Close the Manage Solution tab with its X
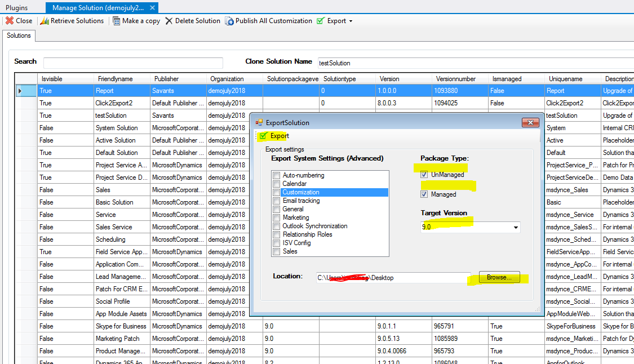Viewport: 634px width, 364px height. point(152,8)
